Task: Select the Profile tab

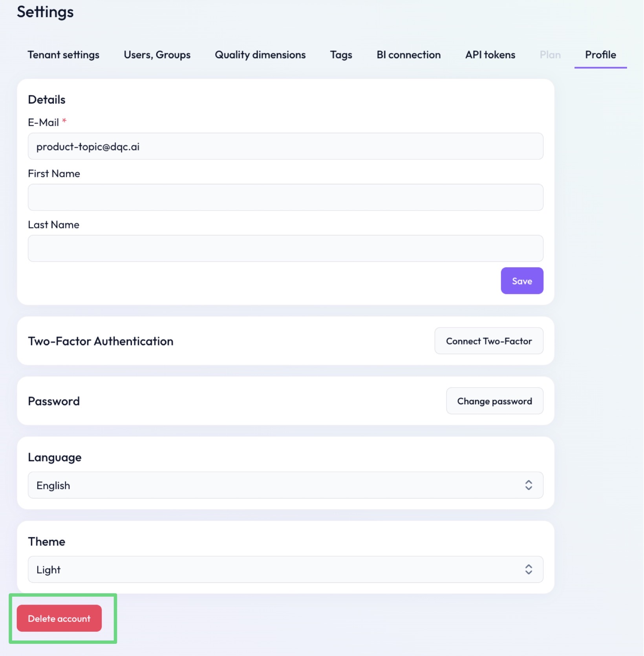Action: pyautogui.click(x=600, y=55)
